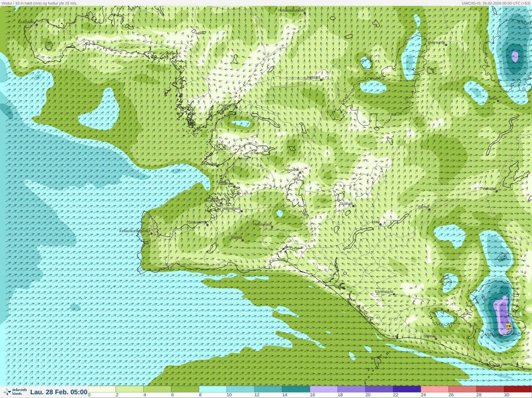532x398 pixels.
Task: Click the legend value 24 label
Action: tap(423, 395)
